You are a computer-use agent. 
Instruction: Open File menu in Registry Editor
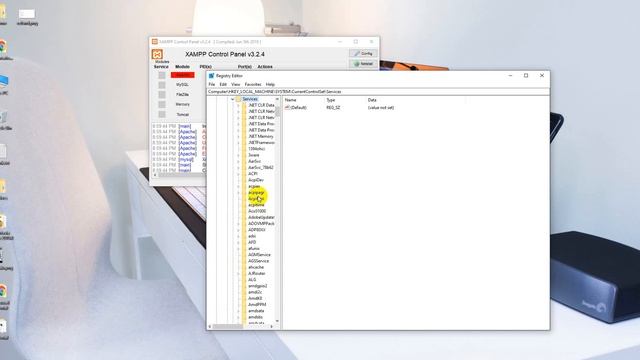(x=212, y=84)
